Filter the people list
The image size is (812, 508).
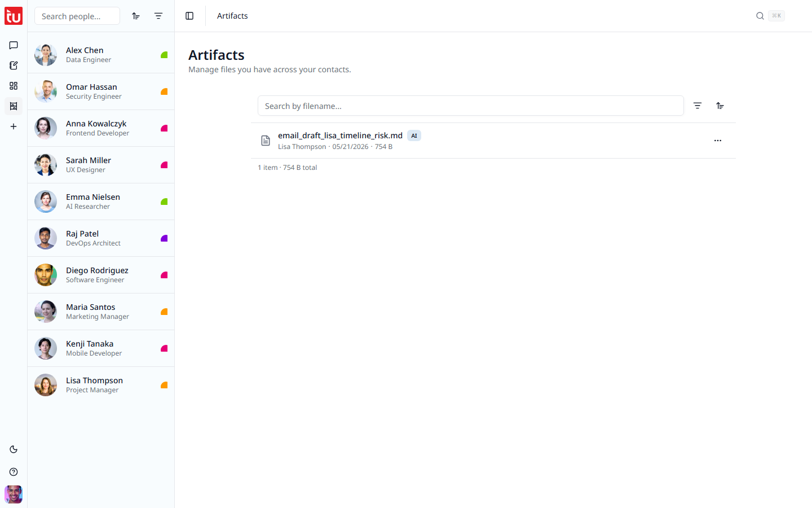coord(158,16)
